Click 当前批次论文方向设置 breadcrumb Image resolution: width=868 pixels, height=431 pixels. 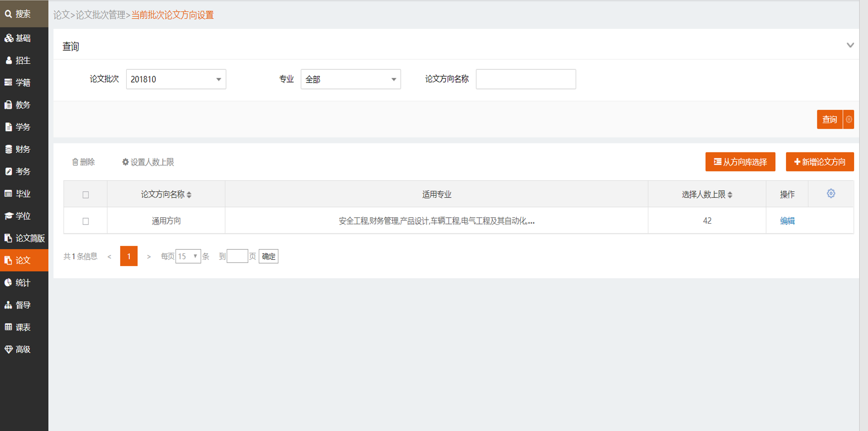pyautogui.click(x=172, y=15)
